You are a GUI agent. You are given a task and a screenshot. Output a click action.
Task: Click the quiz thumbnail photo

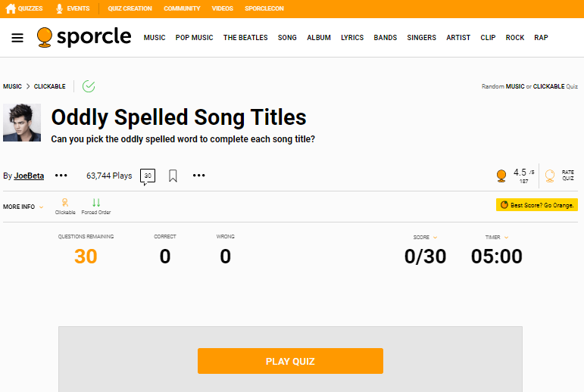[x=22, y=123]
